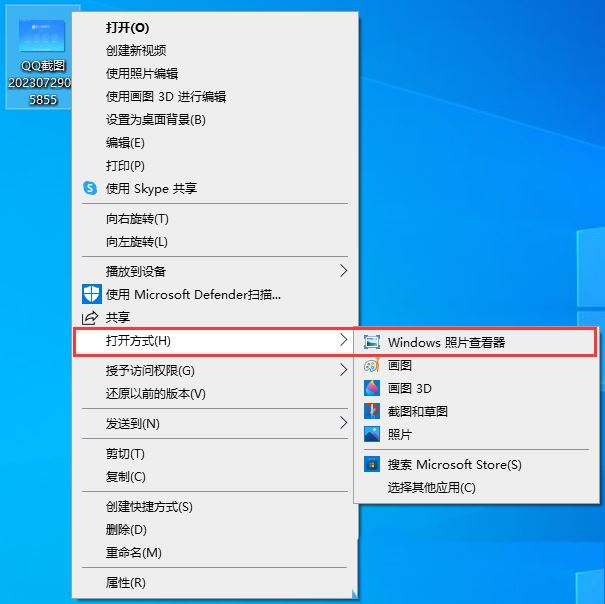Image resolution: width=605 pixels, height=604 pixels.
Task: Click the 打开方式(H) label
Action: tap(138, 340)
